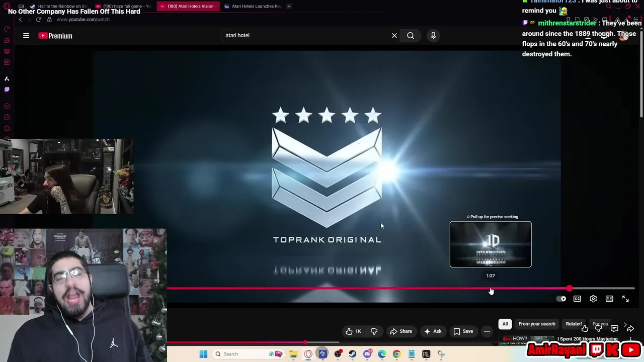
Task: Toggle theater mode in the player
Action: tap(609, 299)
